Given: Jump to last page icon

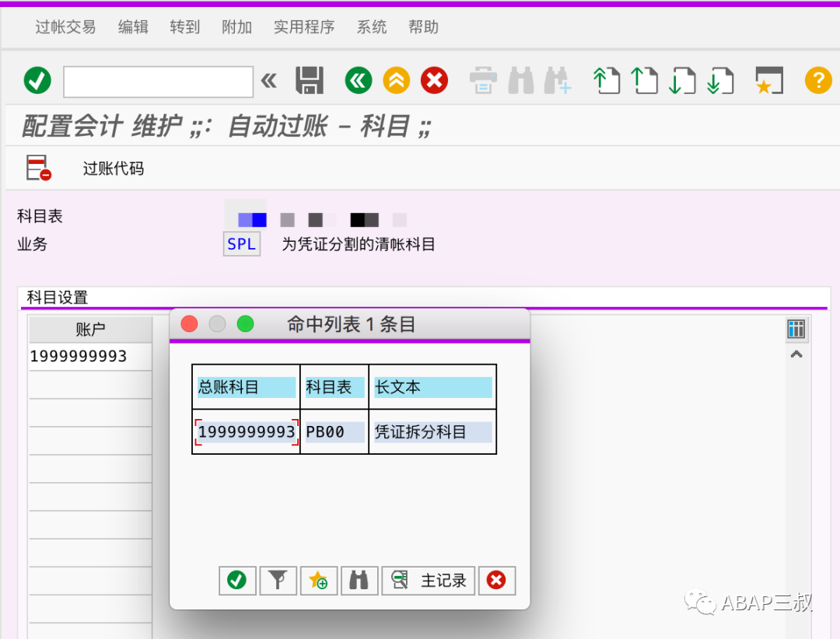Looking at the screenshot, I should [x=720, y=81].
